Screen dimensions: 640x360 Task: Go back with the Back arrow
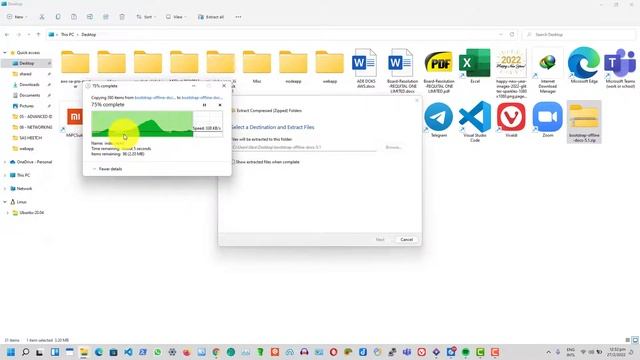(x=7, y=35)
